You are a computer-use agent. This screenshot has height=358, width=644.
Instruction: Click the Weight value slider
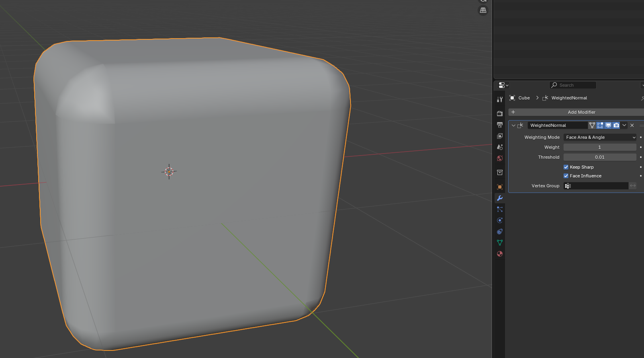click(x=600, y=147)
